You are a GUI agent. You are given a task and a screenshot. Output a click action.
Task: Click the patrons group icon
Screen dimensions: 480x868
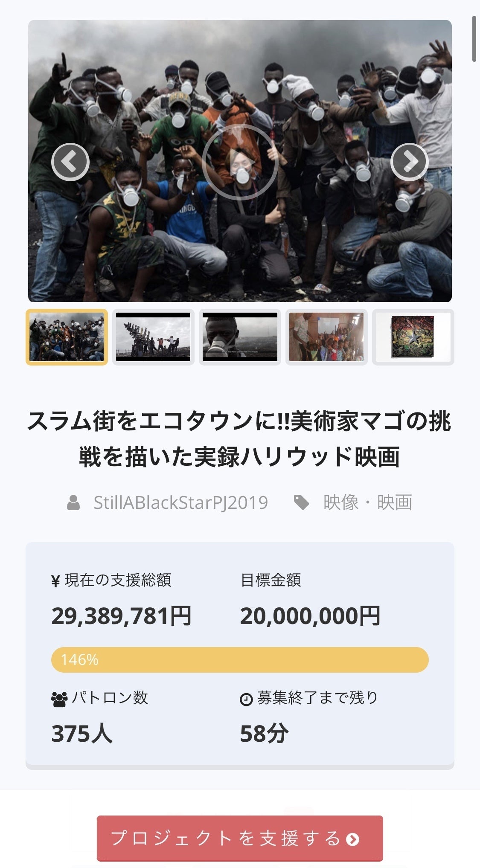click(59, 699)
